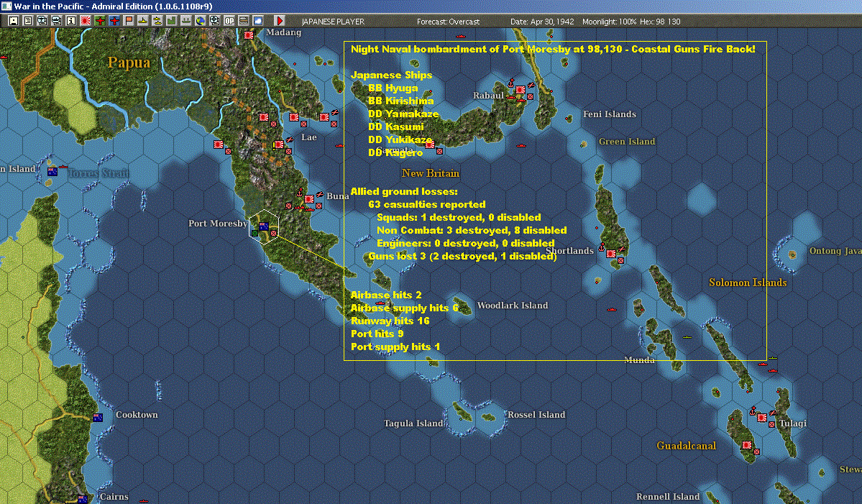Select the Japanese base flag left of Lae

[279, 145]
